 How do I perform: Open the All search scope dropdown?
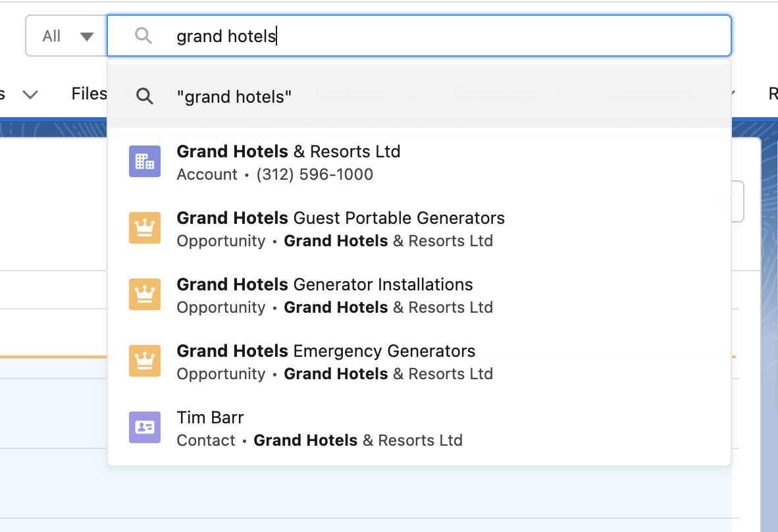(66, 36)
